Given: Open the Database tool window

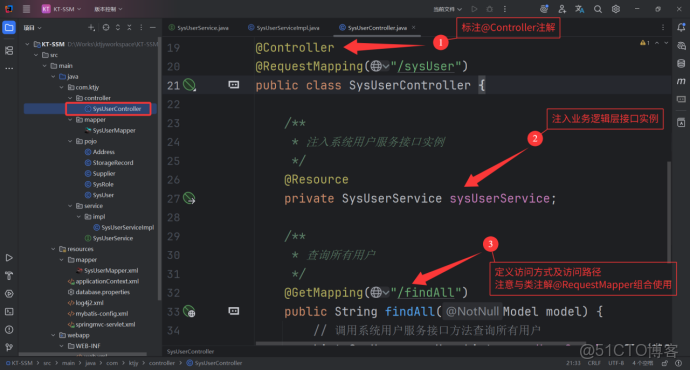Looking at the screenshot, I should click(x=681, y=63).
